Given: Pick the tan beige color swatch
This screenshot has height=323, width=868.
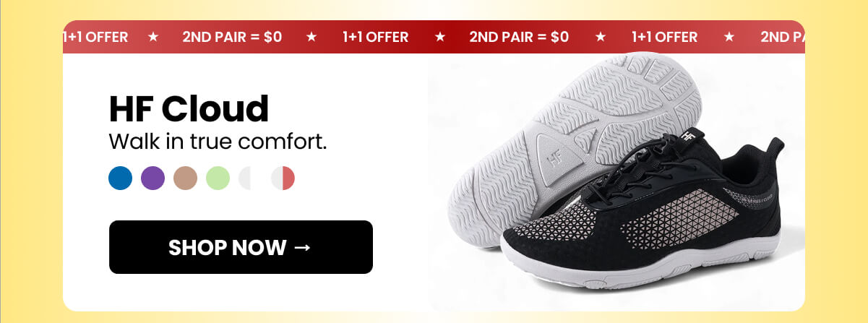Looking at the screenshot, I should coord(185,178).
